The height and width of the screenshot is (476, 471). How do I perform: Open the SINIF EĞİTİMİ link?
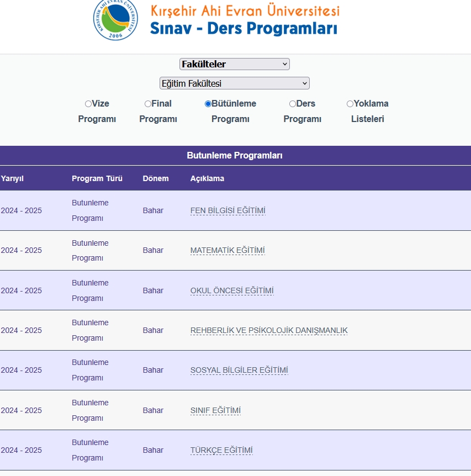pos(215,410)
